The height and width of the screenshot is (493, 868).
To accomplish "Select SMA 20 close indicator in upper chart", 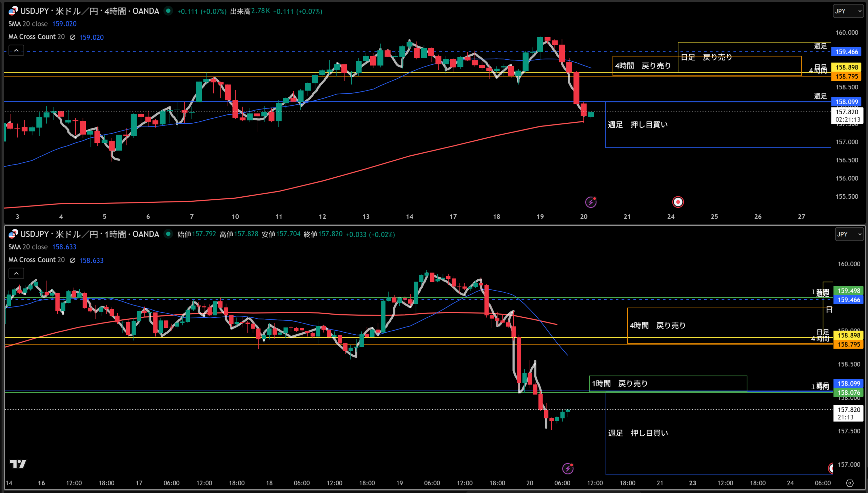I will pyautogui.click(x=28, y=24).
